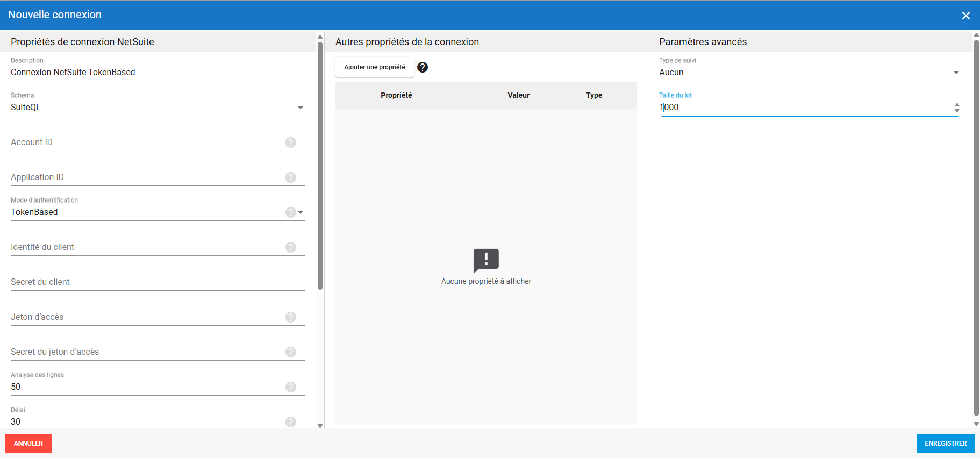This screenshot has height=458, width=980.
Task: Show help for Secret du jeton d'accès
Action: click(x=291, y=352)
